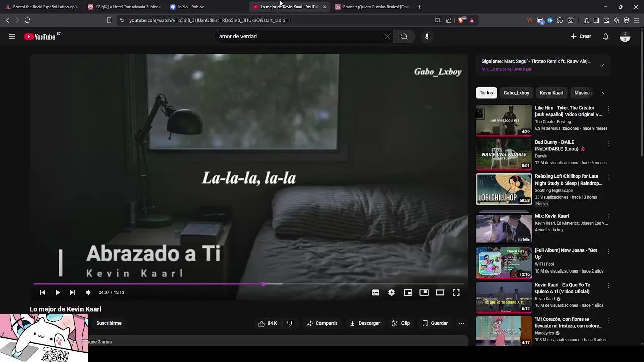The height and width of the screenshot is (362, 644).
Task: Open picture-in-picture from player controls
Action: (x=424, y=292)
